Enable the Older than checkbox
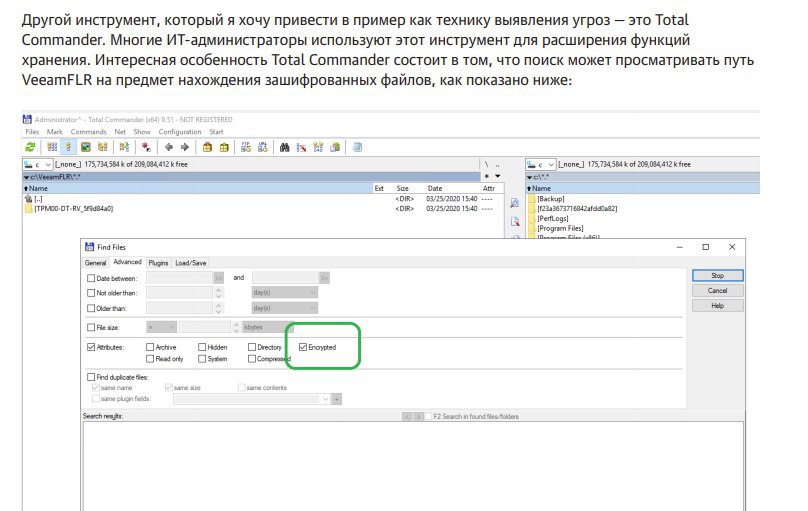 [91, 309]
